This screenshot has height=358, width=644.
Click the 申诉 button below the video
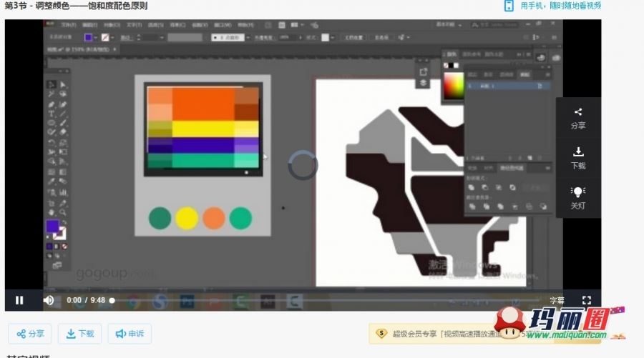[130, 334]
